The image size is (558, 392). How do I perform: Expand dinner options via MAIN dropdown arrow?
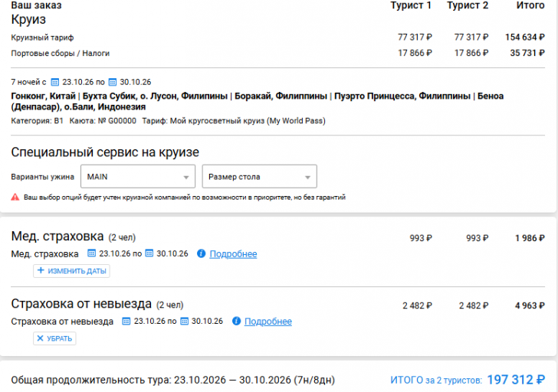point(185,177)
